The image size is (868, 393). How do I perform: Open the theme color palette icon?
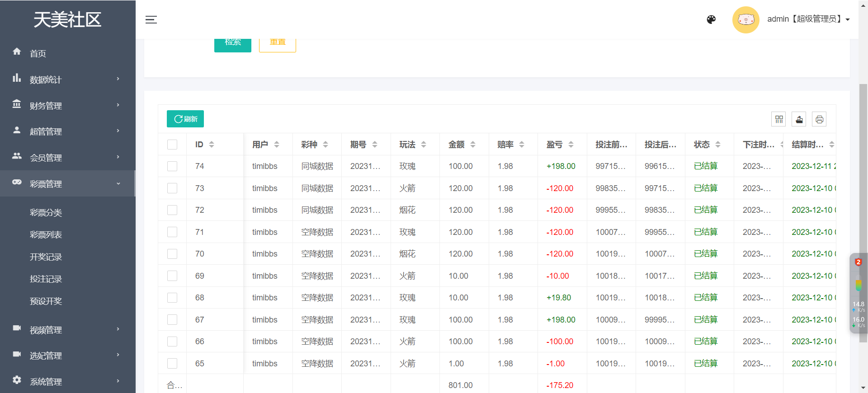pos(711,19)
